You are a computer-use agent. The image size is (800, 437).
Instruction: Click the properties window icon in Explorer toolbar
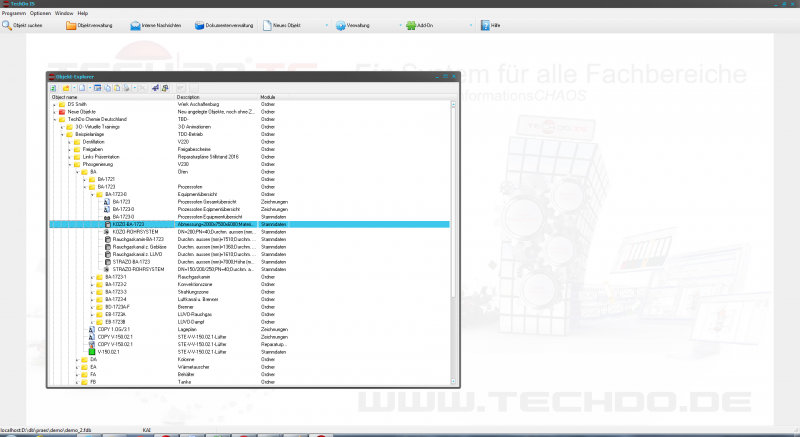click(x=97, y=88)
